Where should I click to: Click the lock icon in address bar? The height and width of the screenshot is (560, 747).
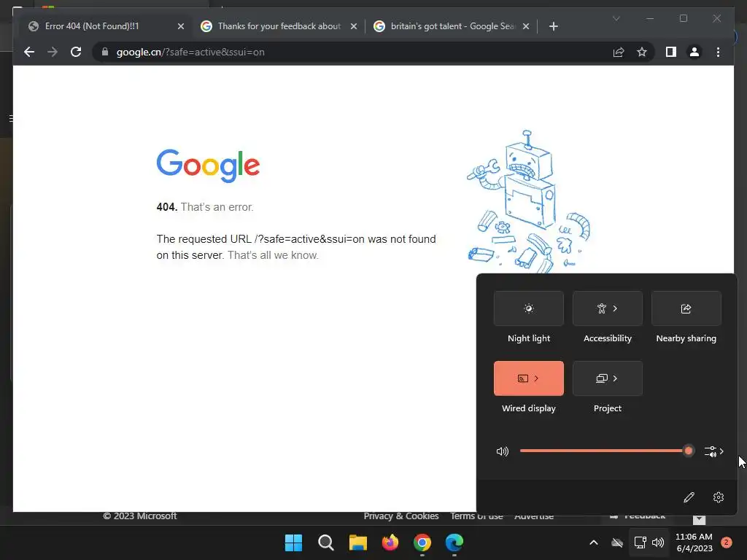click(x=105, y=52)
